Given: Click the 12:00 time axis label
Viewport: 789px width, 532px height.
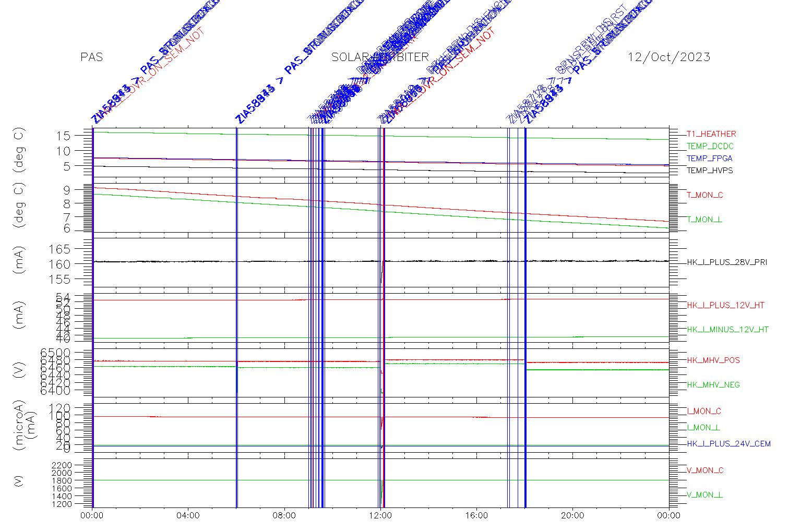Looking at the screenshot, I should (380, 516).
